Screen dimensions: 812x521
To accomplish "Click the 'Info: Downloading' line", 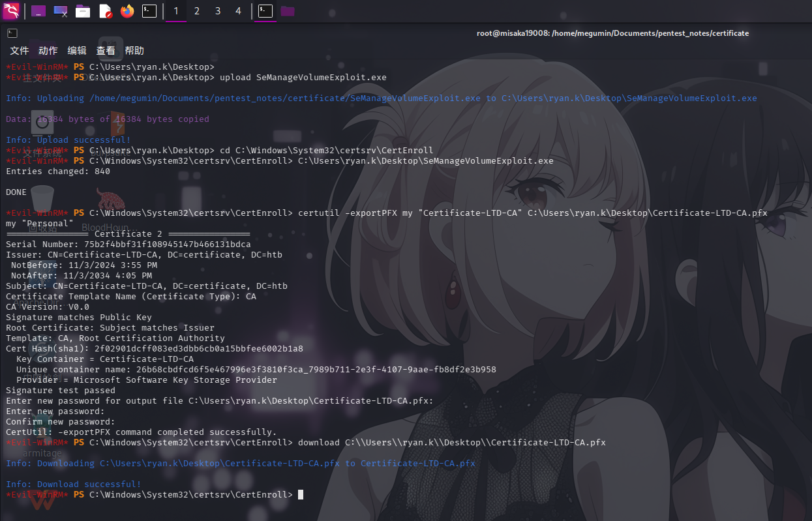I will pyautogui.click(x=241, y=464).
